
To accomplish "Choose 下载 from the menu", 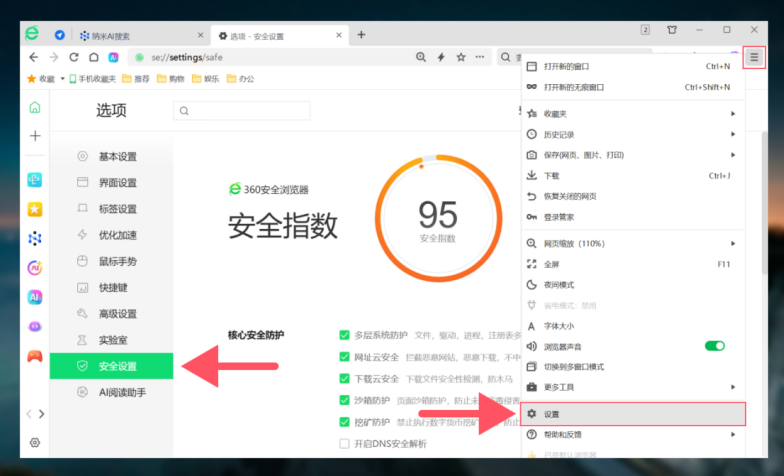I will point(633,176).
